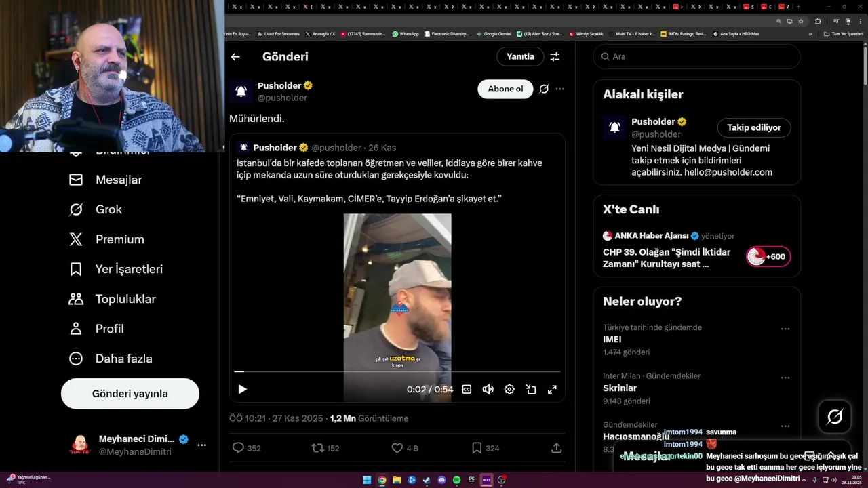Open Topluluklar communities page

113,299
